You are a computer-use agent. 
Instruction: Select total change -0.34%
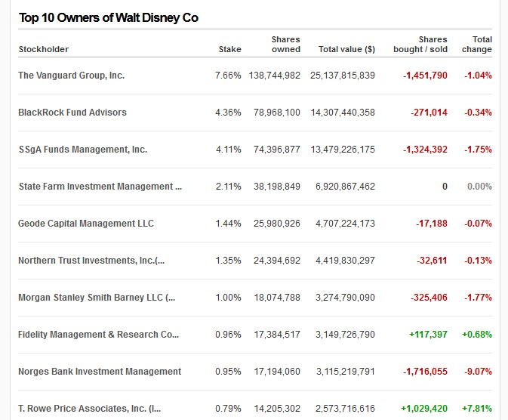pyautogui.click(x=478, y=113)
